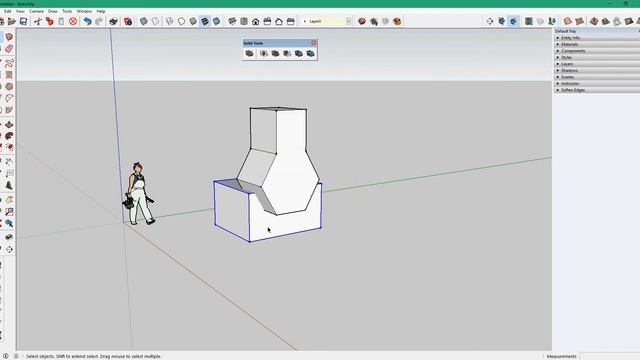This screenshot has height=360, width=640.
Task: Undo the last action with the blue arrow
Action: 87,21
